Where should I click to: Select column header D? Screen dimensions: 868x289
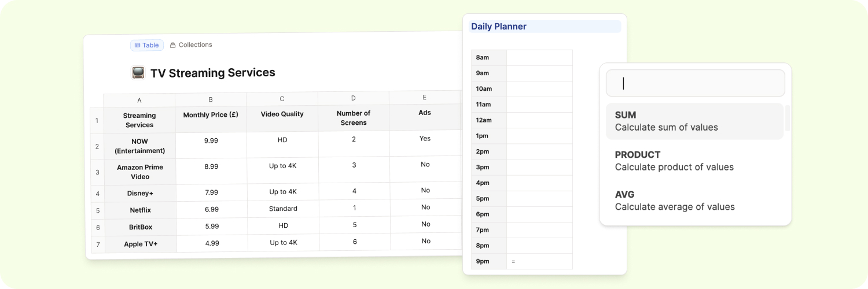354,98
